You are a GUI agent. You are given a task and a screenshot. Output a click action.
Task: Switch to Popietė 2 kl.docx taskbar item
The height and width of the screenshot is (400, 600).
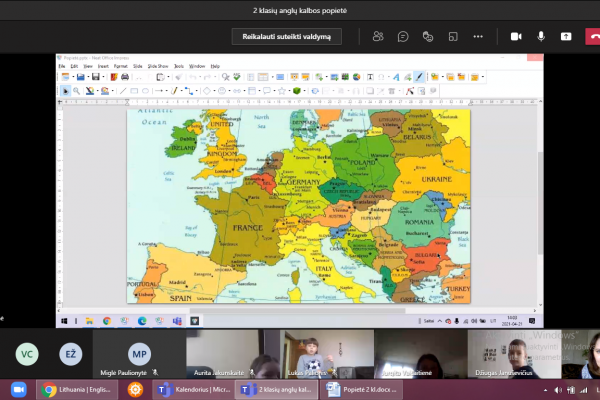pos(362,390)
